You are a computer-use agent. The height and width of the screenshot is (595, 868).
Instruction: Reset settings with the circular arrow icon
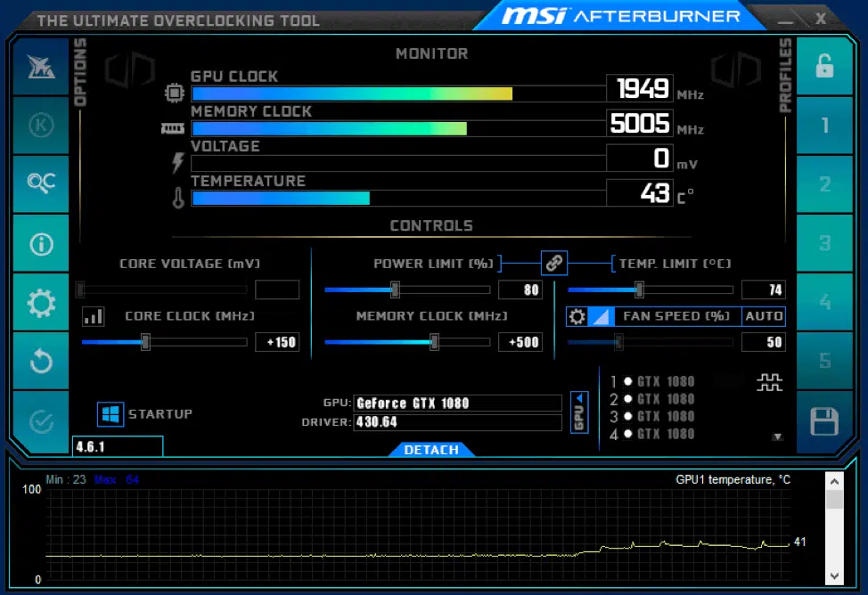pyautogui.click(x=41, y=362)
